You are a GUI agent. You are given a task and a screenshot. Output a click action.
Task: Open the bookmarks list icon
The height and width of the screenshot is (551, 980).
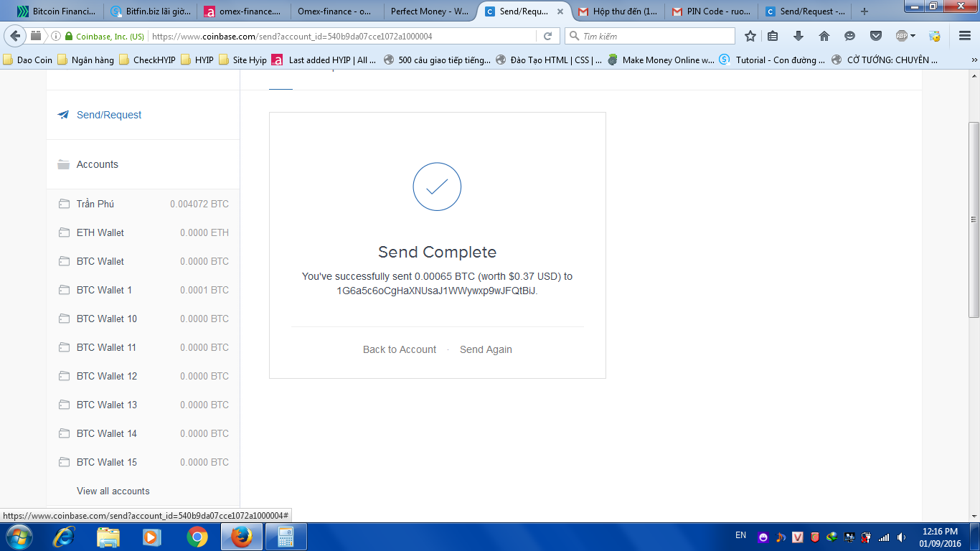(x=773, y=36)
